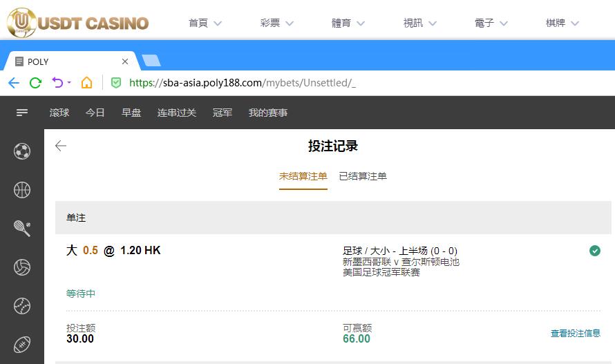Expand the 彩票 dropdown menu
This screenshot has height=364, width=615.
[x=277, y=23]
